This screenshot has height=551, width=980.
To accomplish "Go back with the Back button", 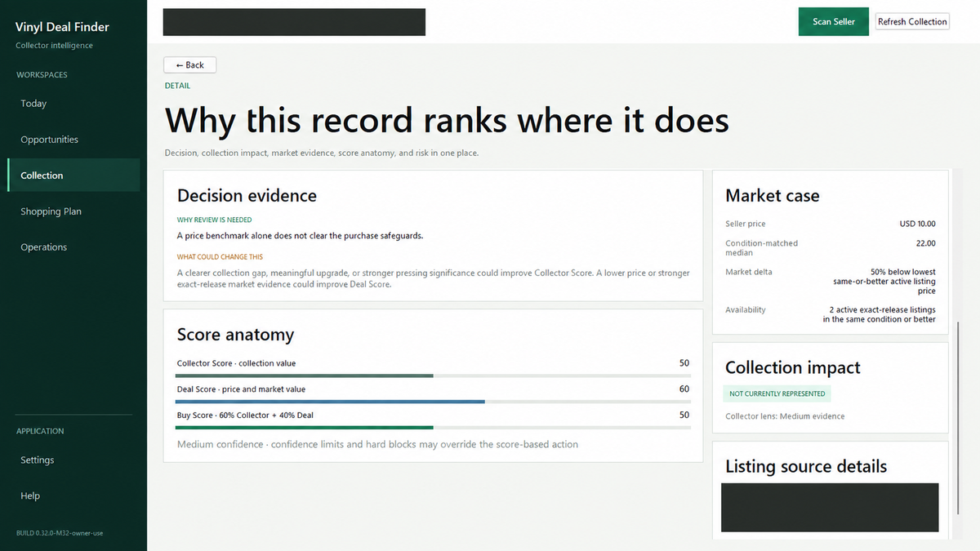I will [189, 65].
